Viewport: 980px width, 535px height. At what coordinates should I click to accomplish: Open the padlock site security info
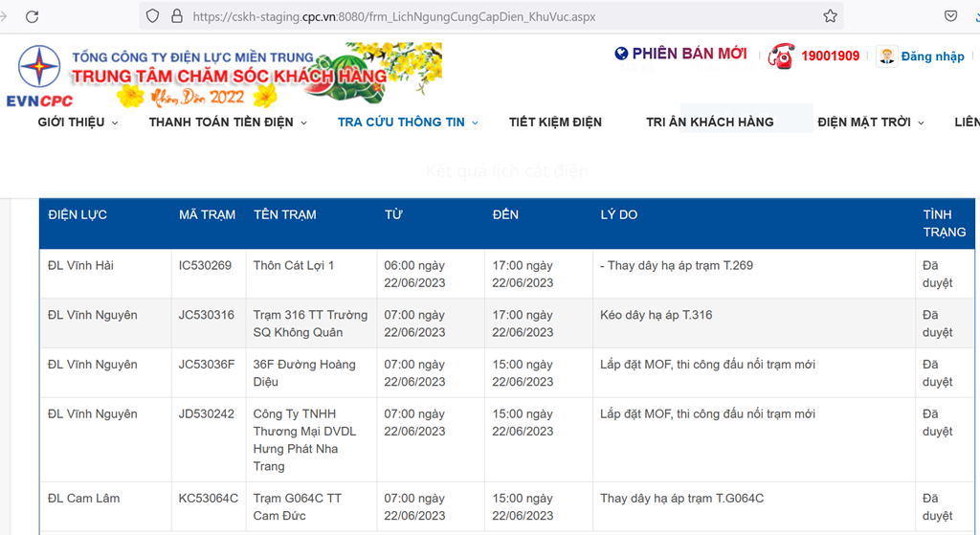click(x=175, y=16)
